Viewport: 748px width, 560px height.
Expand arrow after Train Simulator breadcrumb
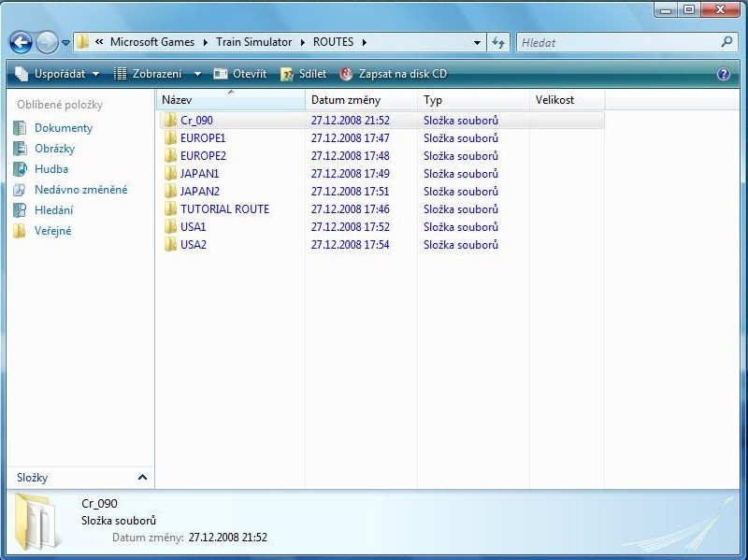302,42
